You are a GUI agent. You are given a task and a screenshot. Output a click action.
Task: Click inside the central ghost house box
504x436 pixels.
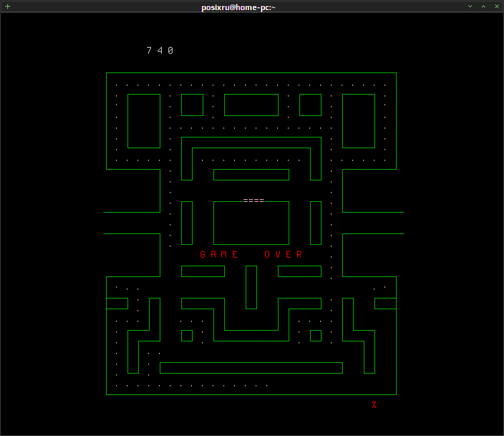coord(252,223)
